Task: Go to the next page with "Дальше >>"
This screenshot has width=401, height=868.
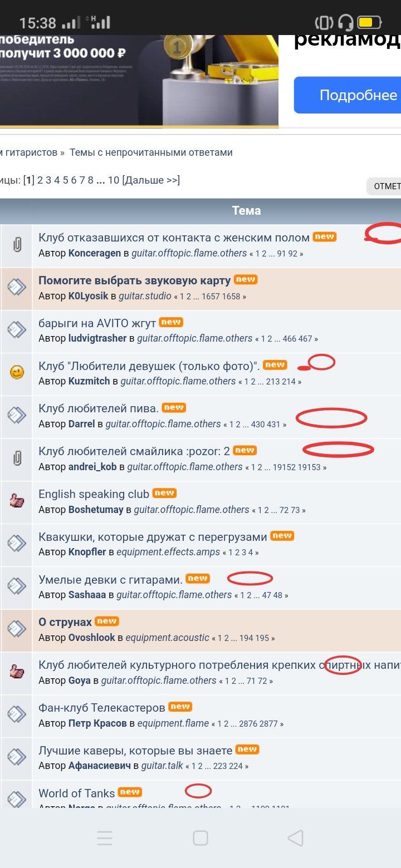Action: (x=151, y=180)
